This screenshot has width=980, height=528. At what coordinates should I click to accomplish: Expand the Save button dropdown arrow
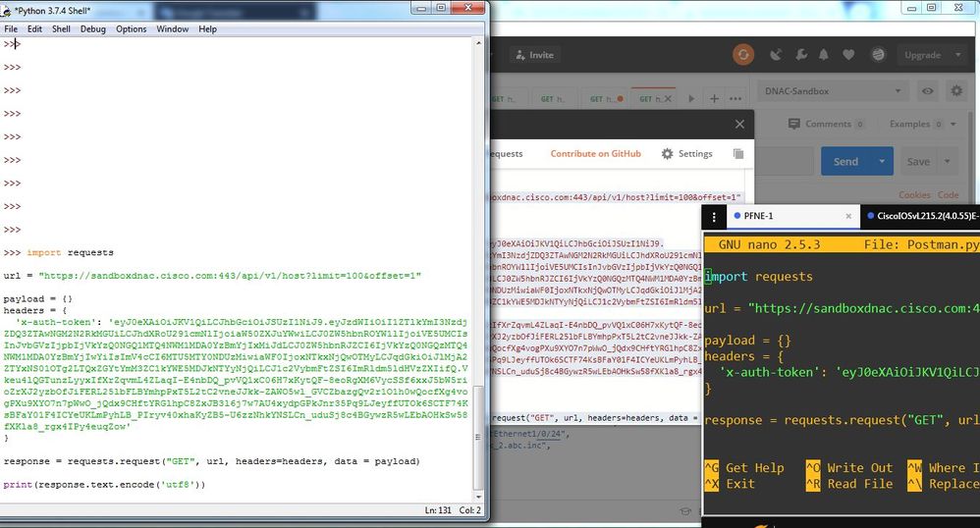(x=948, y=162)
